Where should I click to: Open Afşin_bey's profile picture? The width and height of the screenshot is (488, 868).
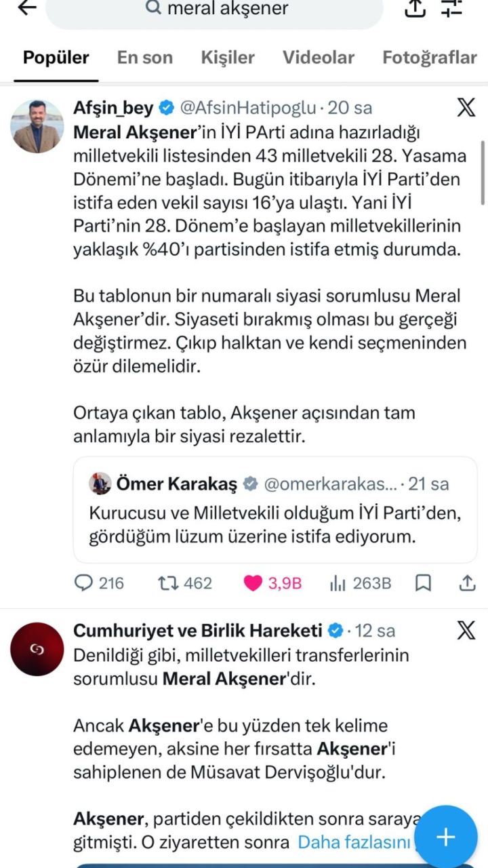(37, 125)
